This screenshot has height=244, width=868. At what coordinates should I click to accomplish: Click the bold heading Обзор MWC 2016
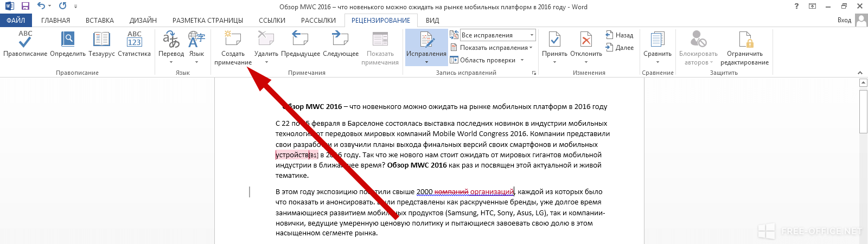point(312,107)
